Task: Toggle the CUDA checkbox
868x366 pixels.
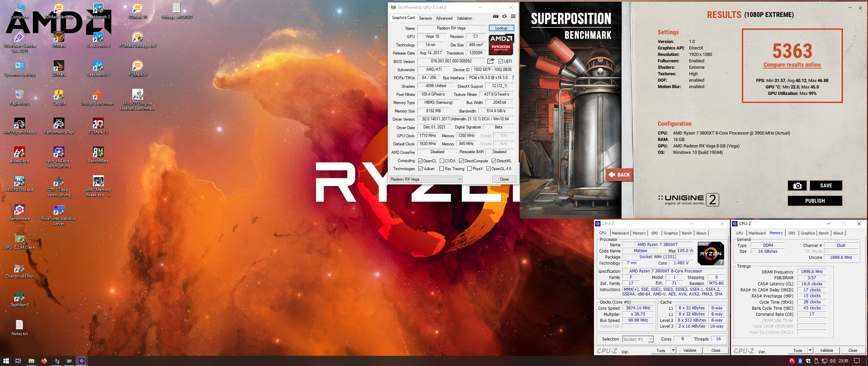Action: (442, 161)
